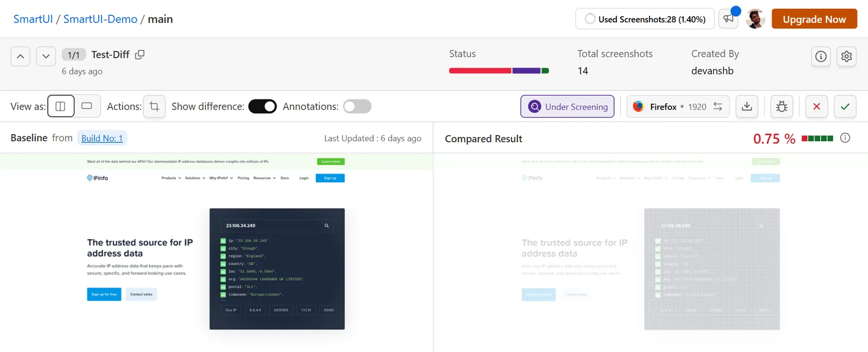
Task: Click the 0.75 % mismatch value
Action: coord(774,139)
